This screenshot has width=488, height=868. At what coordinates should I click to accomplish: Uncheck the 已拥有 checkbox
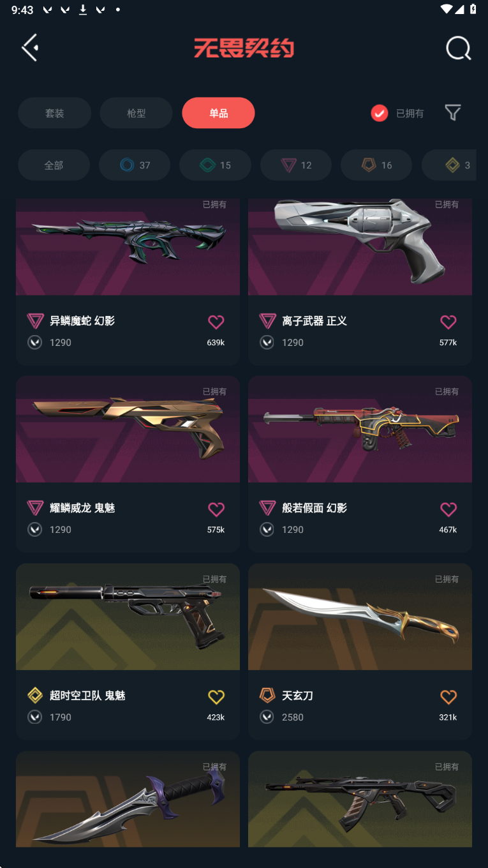(x=380, y=113)
